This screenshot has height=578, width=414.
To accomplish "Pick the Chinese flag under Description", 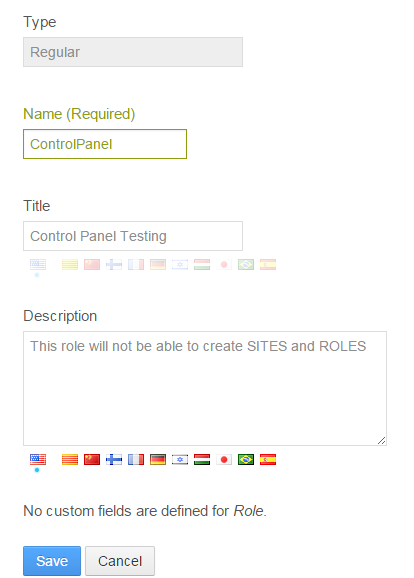I will point(92,460).
